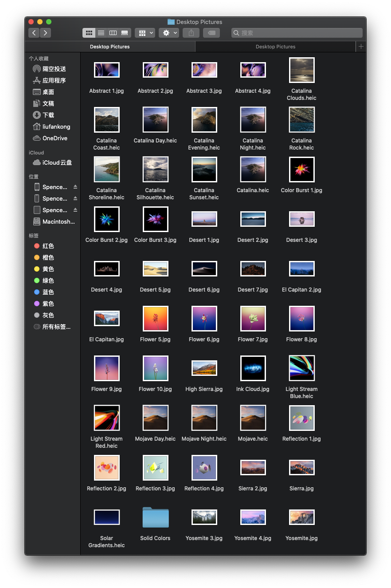391x588 pixels.
Task: Open AirDrop (隔空投送) in sidebar
Action: [x=54, y=69]
